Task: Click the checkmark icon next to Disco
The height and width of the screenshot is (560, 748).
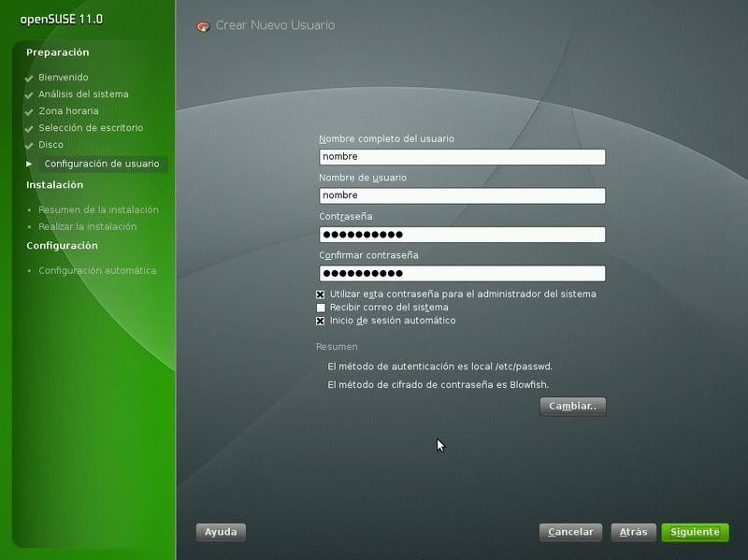Action: click(x=29, y=146)
